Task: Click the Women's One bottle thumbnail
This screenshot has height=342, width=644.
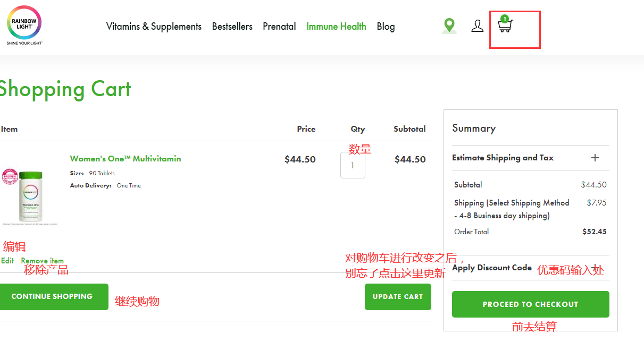Action: [30, 195]
